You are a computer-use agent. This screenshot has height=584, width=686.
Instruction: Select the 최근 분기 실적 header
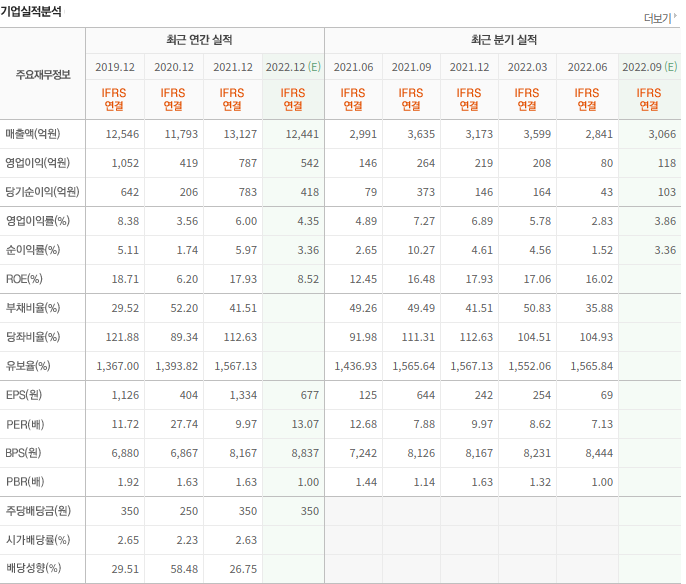[504, 40]
